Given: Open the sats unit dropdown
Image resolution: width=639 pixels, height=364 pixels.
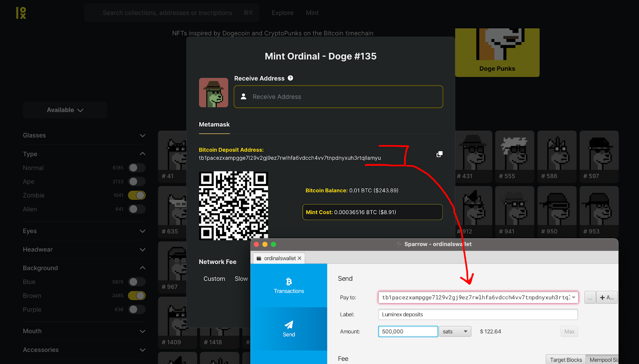Looking at the screenshot, I should (x=455, y=331).
